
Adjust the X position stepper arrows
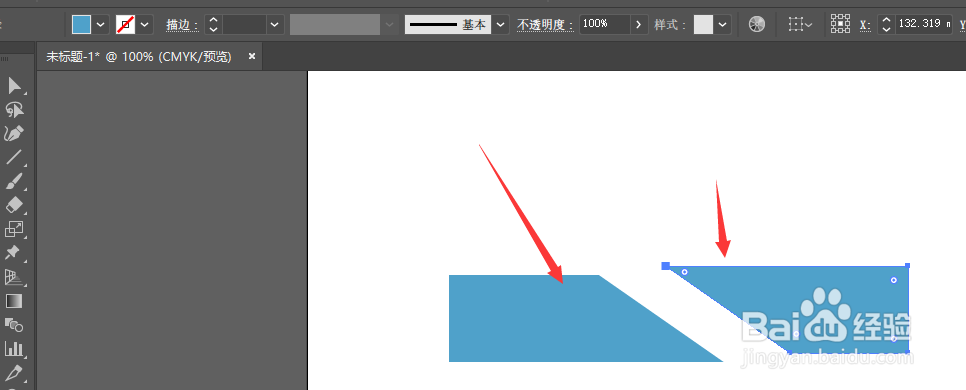886,25
